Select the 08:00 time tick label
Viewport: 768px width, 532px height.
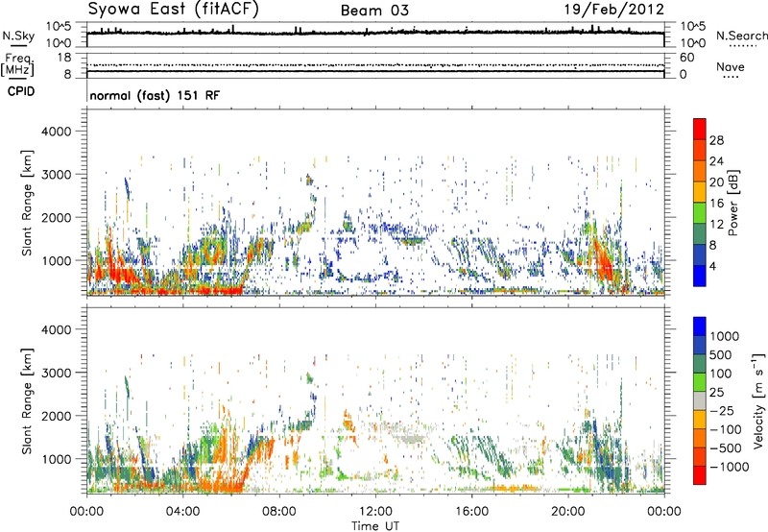(x=279, y=512)
